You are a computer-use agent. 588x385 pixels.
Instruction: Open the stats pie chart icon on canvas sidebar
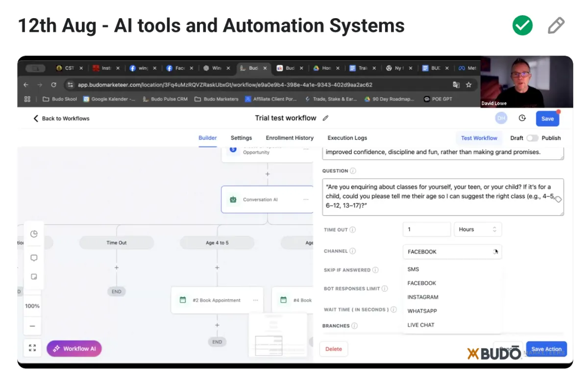pyautogui.click(x=34, y=234)
